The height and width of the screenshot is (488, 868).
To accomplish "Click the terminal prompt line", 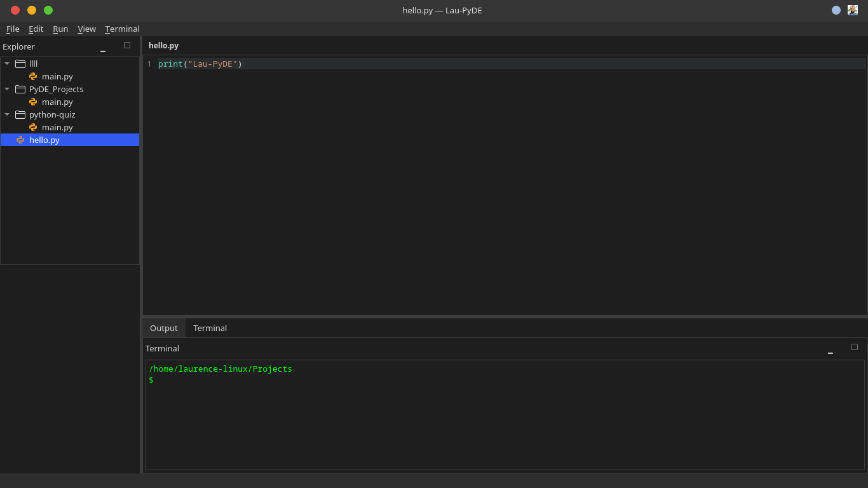I will point(151,380).
